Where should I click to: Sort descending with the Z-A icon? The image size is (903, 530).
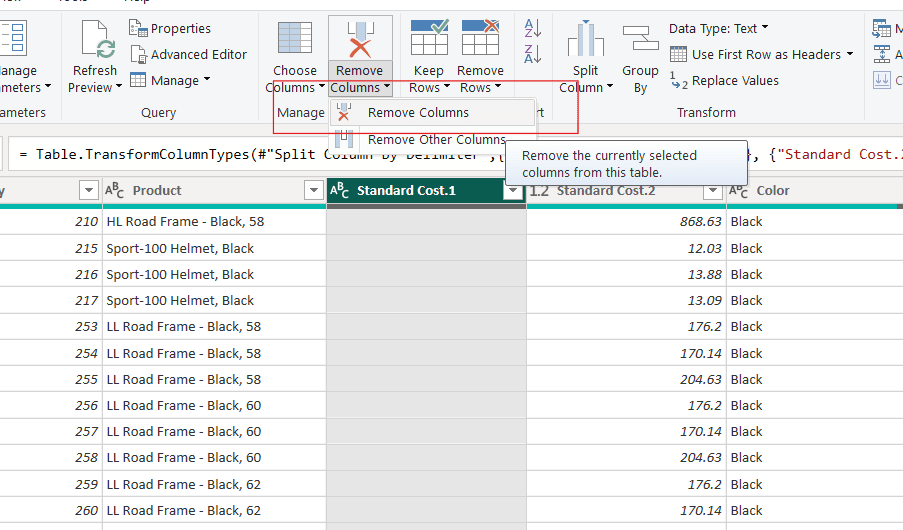coord(533,54)
